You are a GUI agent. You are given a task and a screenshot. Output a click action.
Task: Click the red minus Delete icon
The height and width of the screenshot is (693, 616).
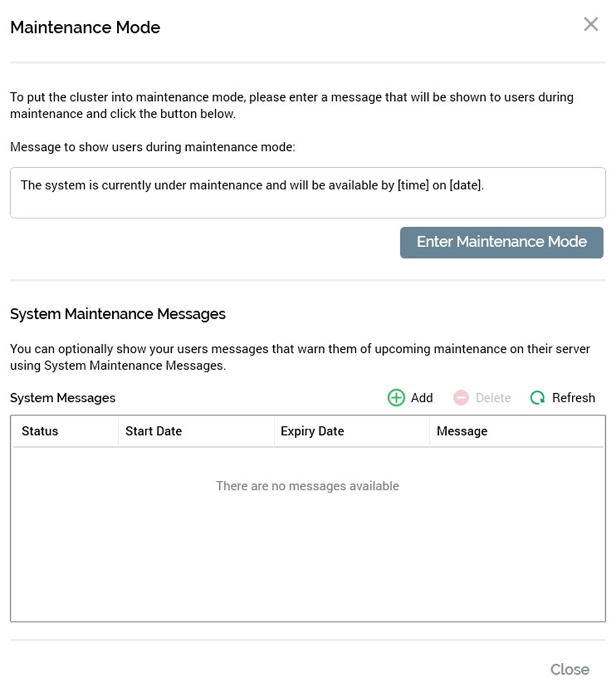461,398
